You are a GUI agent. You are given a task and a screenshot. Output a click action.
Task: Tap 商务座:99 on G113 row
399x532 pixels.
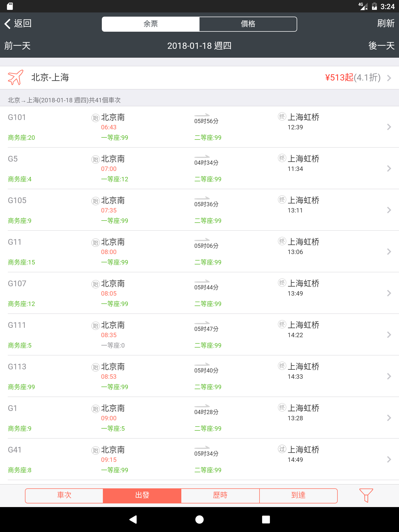pyautogui.click(x=22, y=387)
